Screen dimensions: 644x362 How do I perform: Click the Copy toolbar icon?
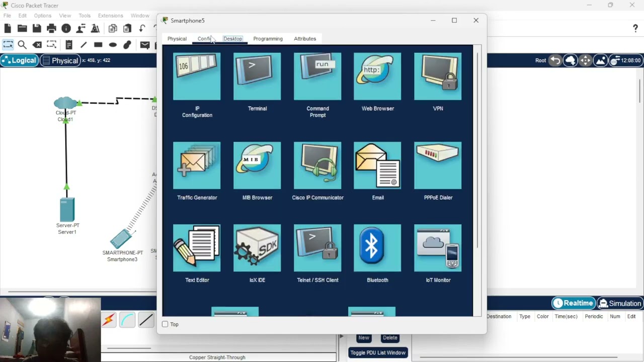point(113,29)
